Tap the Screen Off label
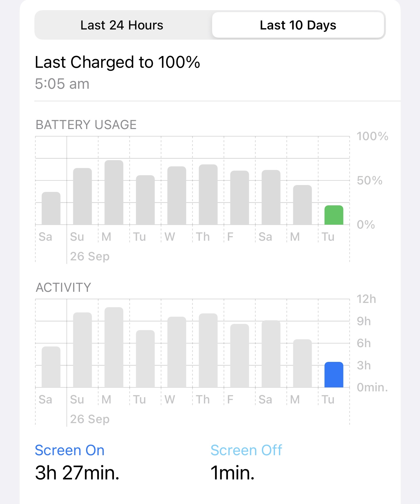Image resolution: width=420 pixels, height=504 pixels. (x=246, y=450)
